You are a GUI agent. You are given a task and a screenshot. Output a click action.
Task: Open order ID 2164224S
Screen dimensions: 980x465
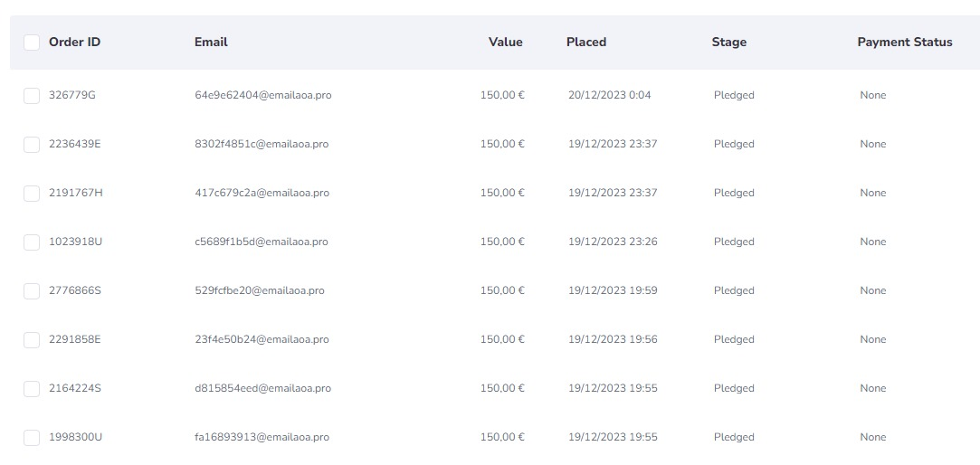click(75, 388)
